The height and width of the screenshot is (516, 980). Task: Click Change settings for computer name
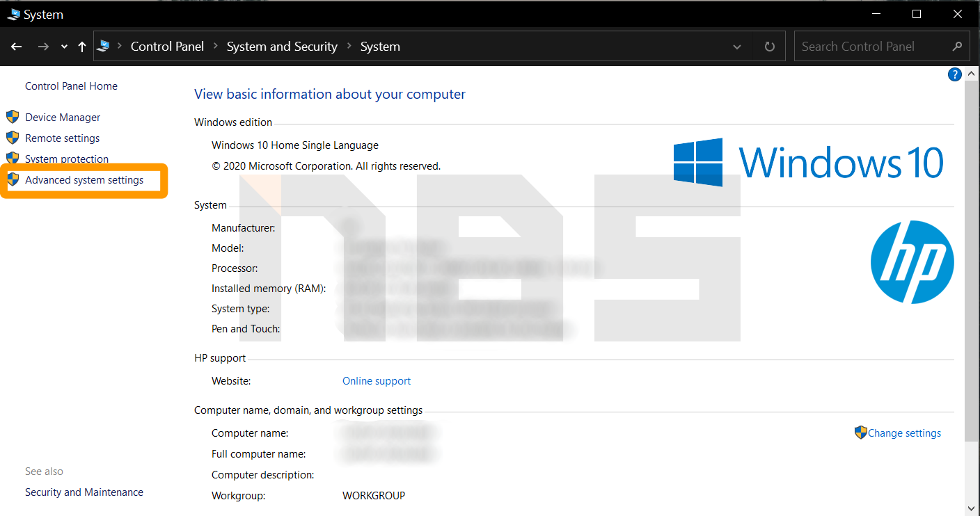[x=904, y=433]
